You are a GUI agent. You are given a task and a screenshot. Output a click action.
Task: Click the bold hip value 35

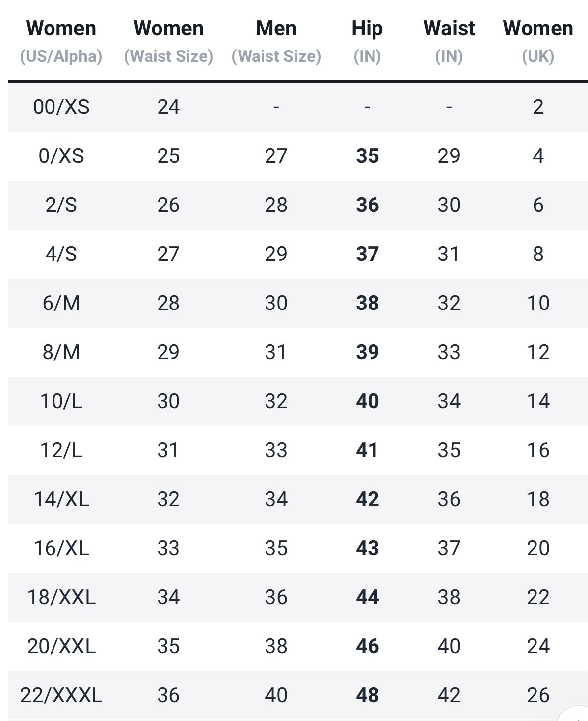(367, 156)
